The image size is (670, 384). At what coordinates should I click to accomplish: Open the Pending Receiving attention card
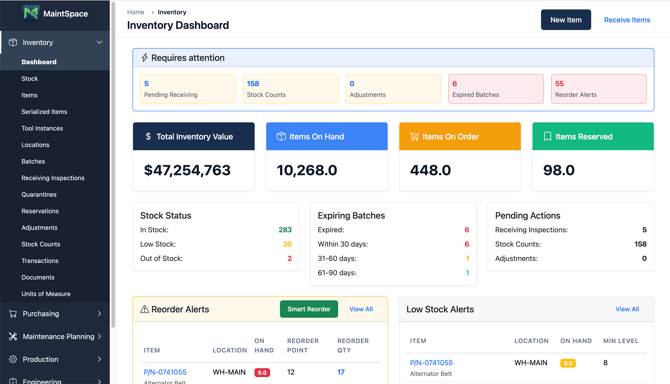click(188, 89)
